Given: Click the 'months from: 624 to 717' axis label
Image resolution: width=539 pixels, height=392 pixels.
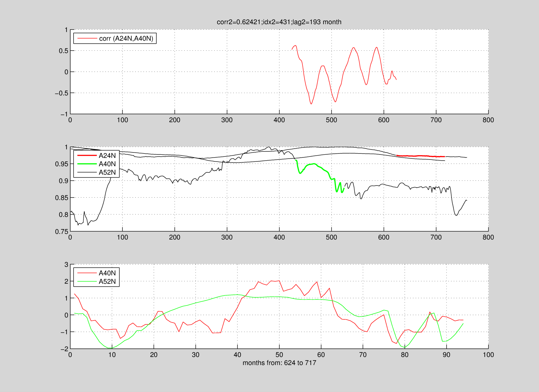Looking at the screenshot, I should (x=279, y=363).
